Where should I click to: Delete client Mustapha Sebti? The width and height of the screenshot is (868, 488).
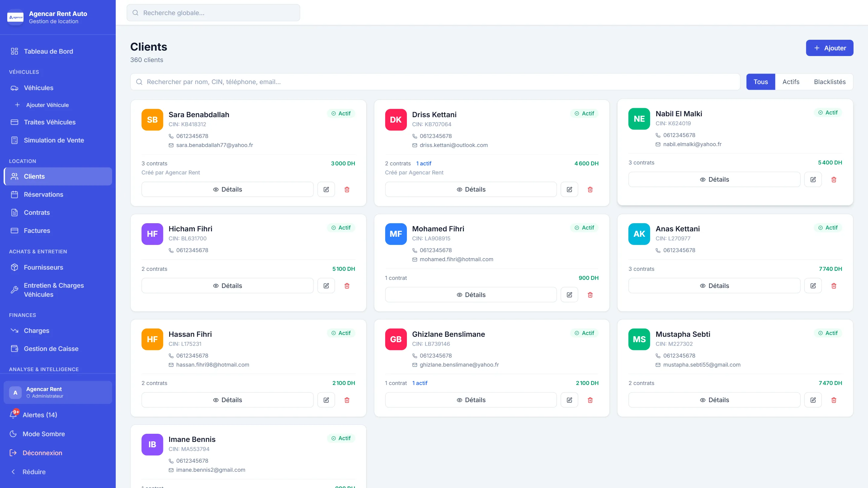tap(834, 400)
